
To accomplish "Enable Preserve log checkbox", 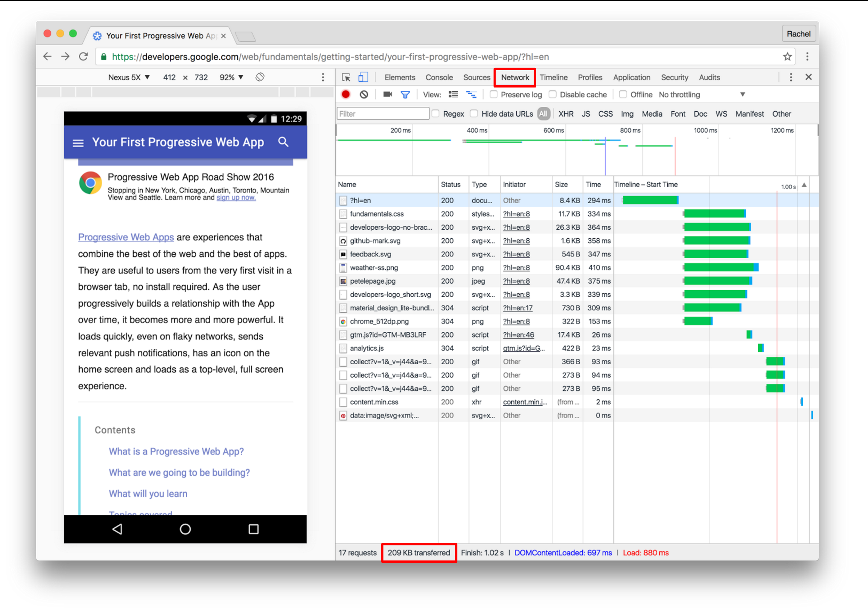I will pyautogui.click(x=493, y=94).
